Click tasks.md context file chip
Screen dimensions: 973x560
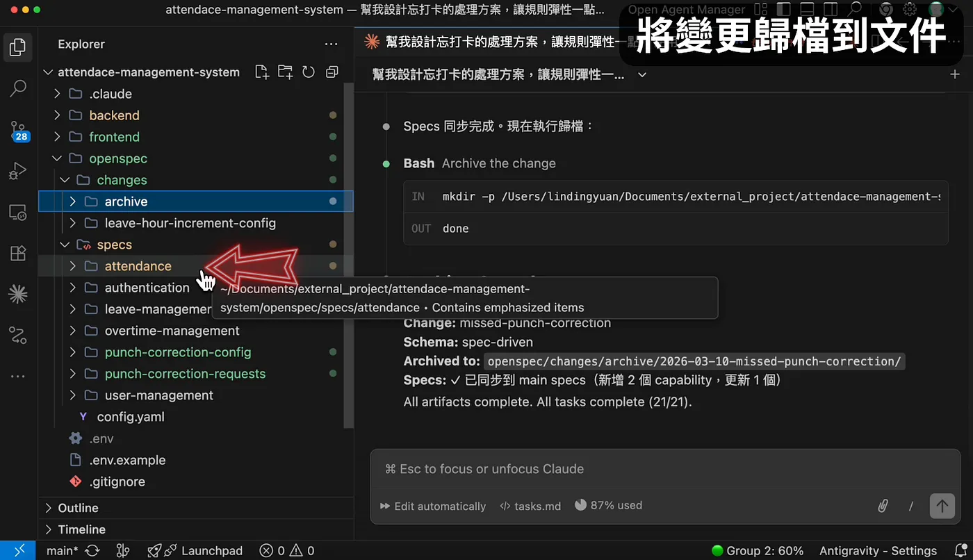coord(530,506)
